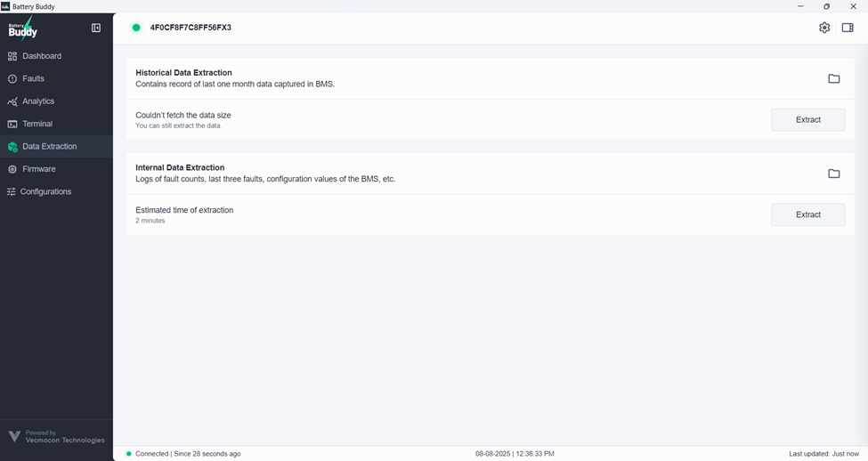Click the Configurations sliders icon

click(12, 192)
